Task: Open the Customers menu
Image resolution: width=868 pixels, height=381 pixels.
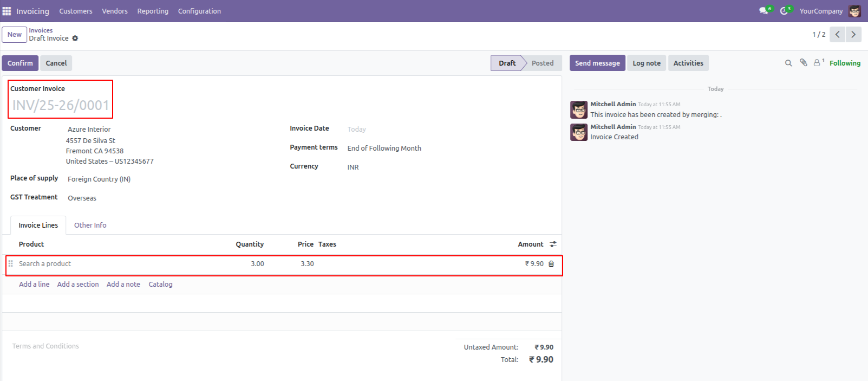Action: pyautogui.click(x=76, y=11)
